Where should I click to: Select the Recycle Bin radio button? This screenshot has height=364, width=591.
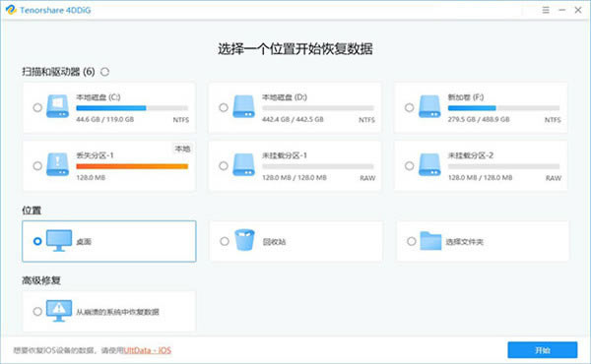click(x=225, y=241)
